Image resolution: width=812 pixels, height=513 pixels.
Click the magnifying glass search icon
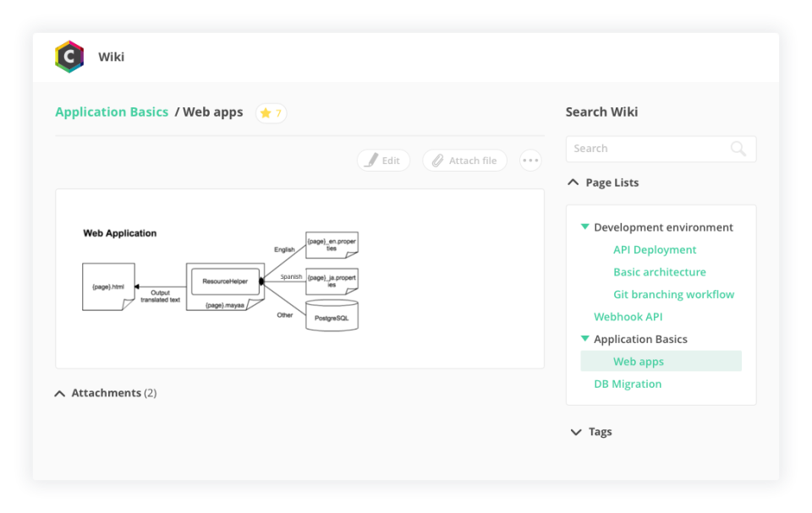pyautogui.click(x=738, y=149)
